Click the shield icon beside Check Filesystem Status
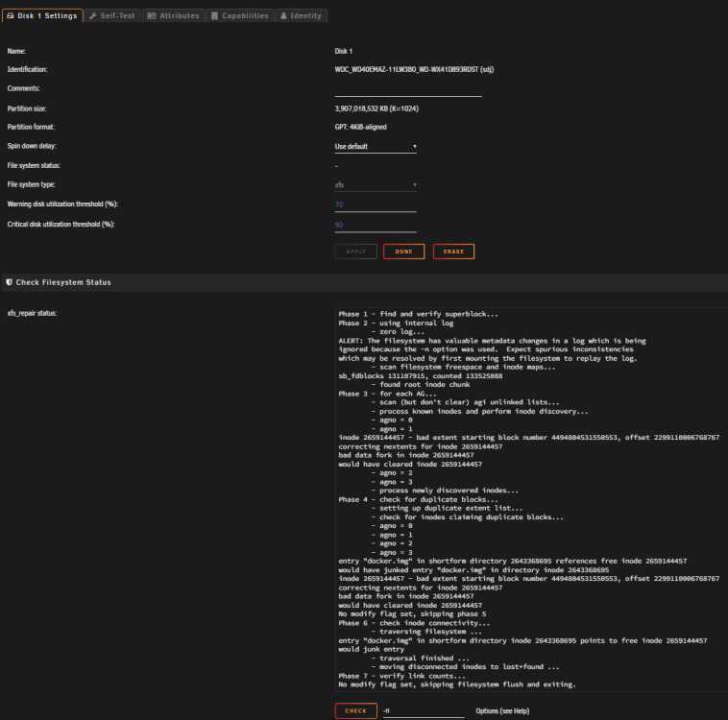This screenshot has width=728, height=720. pyautogui.click(x=10, y=282)
